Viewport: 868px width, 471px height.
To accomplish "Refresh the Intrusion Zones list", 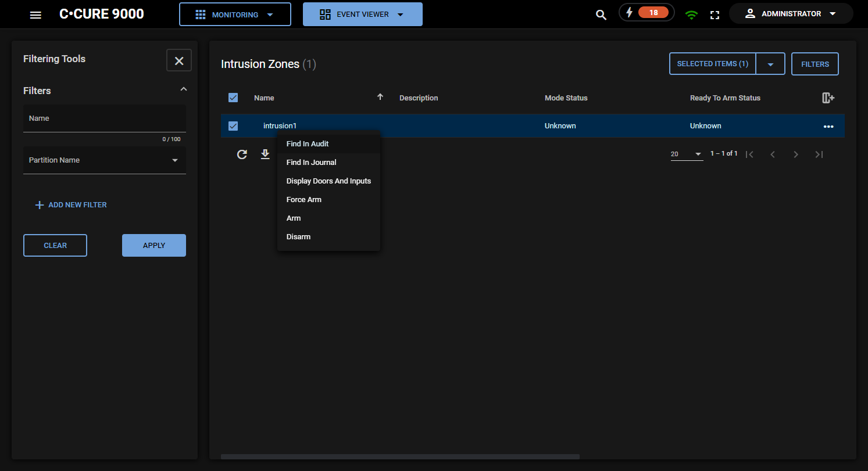I will point(242,154).
